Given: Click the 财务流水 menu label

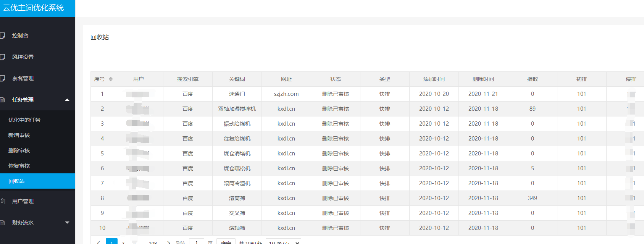Looking at the screenshot, I should (x=23, y=223).
